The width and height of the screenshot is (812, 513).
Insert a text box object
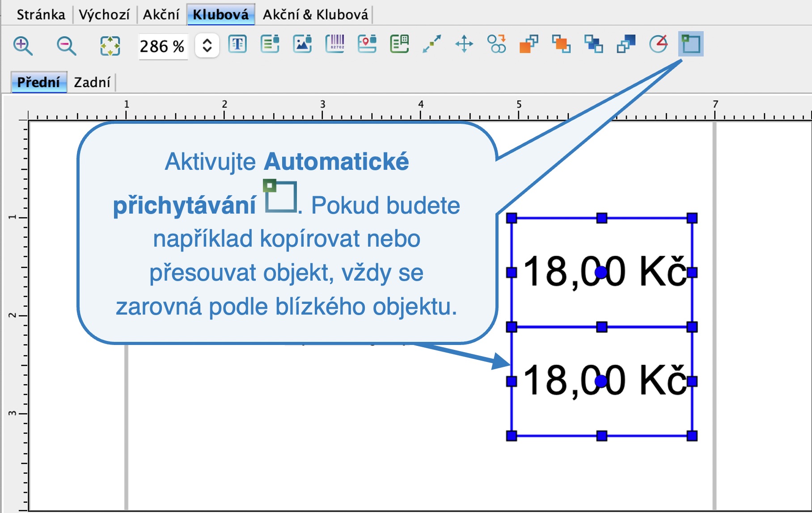[x=237, y=44]
